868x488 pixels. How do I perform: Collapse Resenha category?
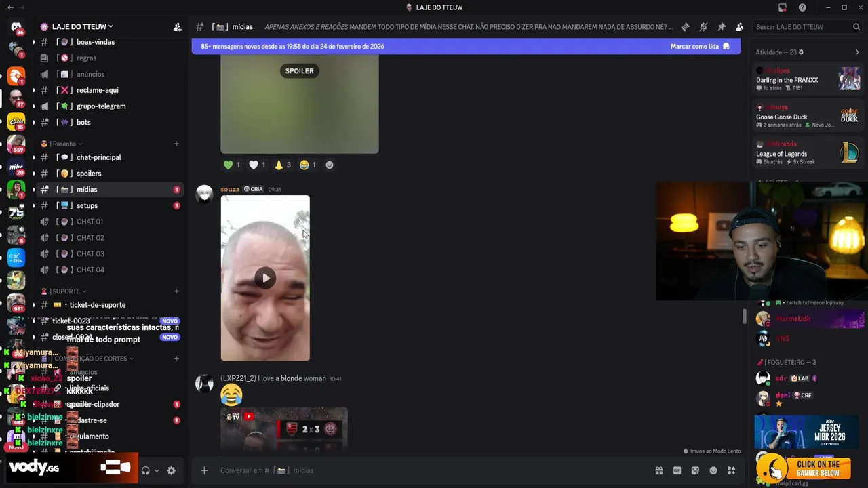click(62, 144)
